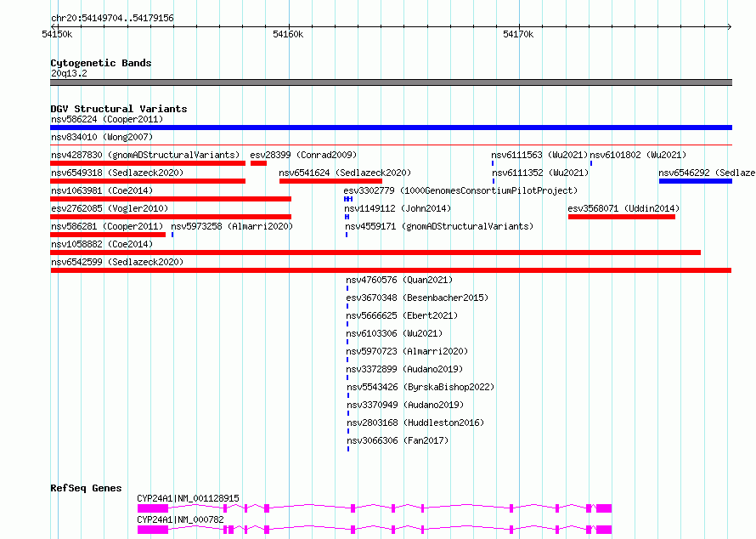
Task: Click the 54170k ruler position label
Action: (x=518, y=34)
